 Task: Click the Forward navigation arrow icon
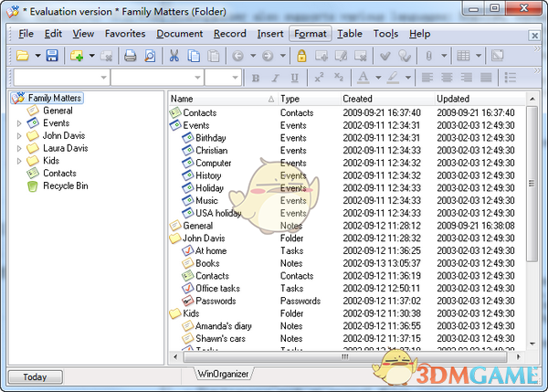coord(268,56)
